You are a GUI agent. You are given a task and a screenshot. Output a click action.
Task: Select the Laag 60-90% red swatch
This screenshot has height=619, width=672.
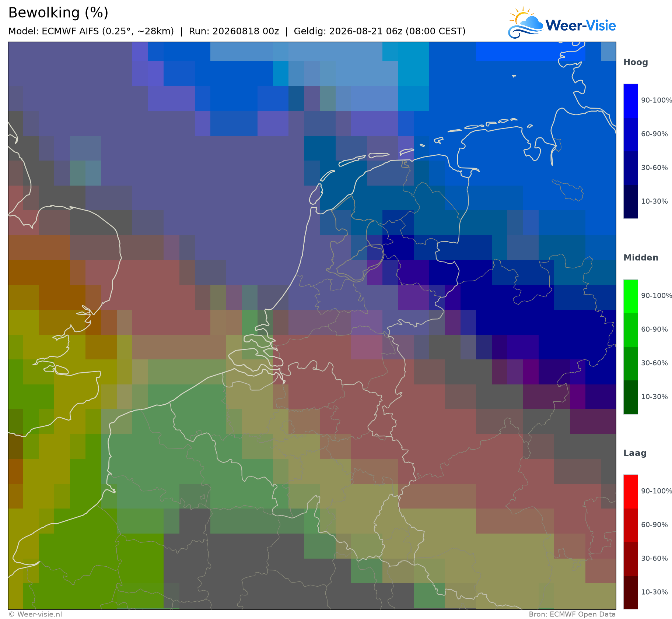point(630,525)
